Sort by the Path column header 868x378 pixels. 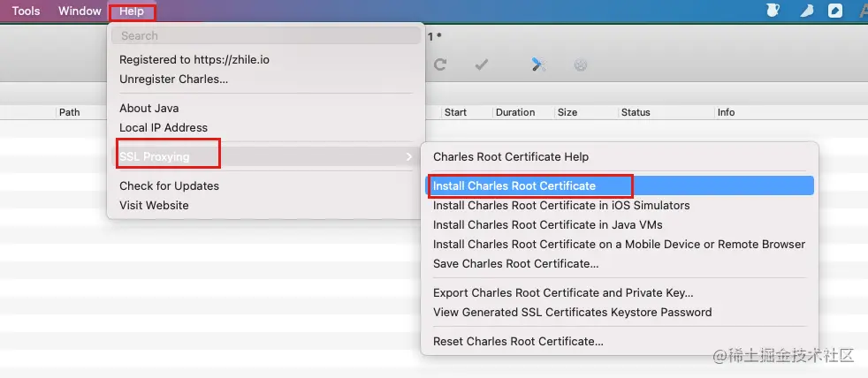pyautogui.click(x=70, y=112)
